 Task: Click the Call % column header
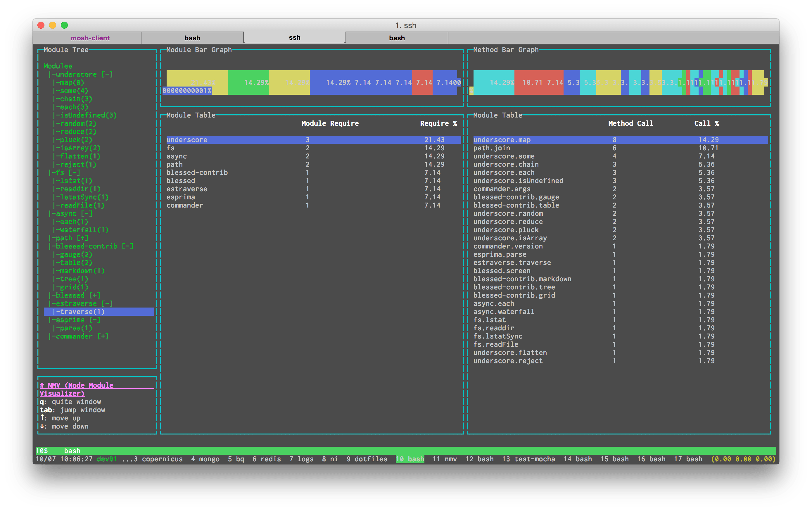(x=706, y=123)
